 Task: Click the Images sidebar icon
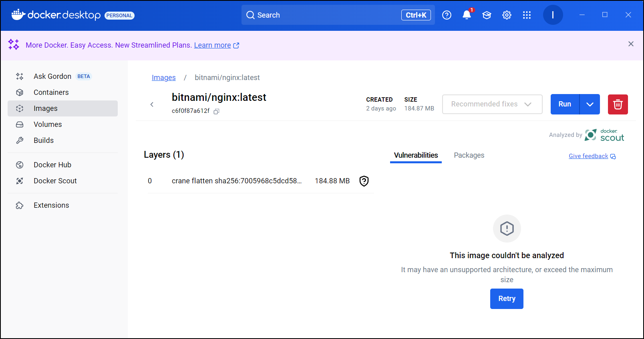(20, 108)
